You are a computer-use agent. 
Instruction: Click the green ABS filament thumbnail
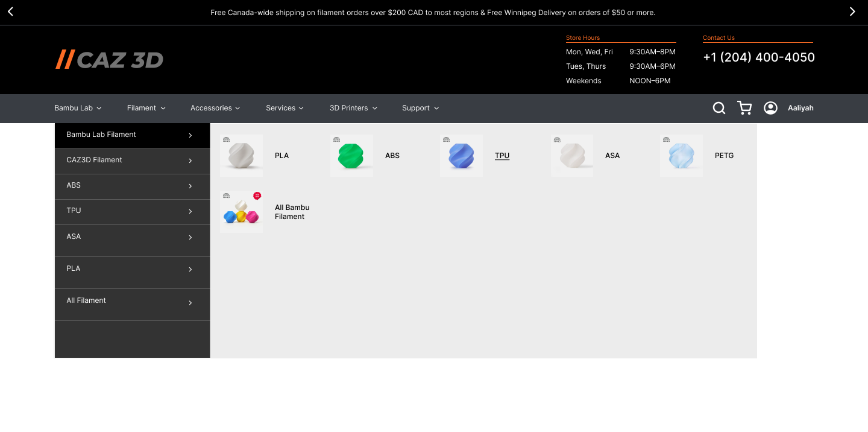coord(351,156)
